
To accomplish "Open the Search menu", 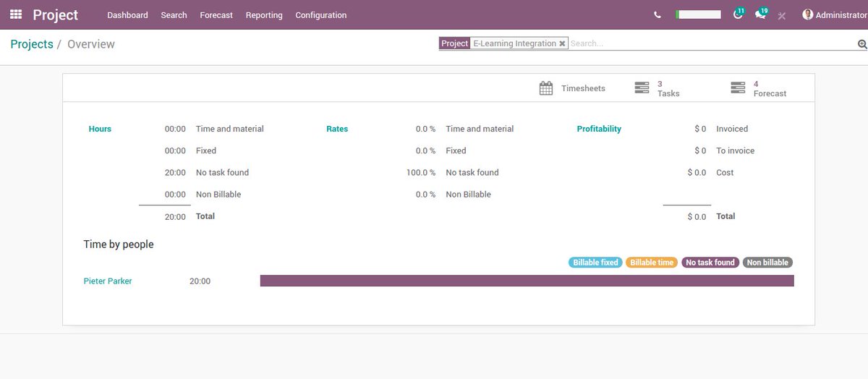I will point(174,14).
